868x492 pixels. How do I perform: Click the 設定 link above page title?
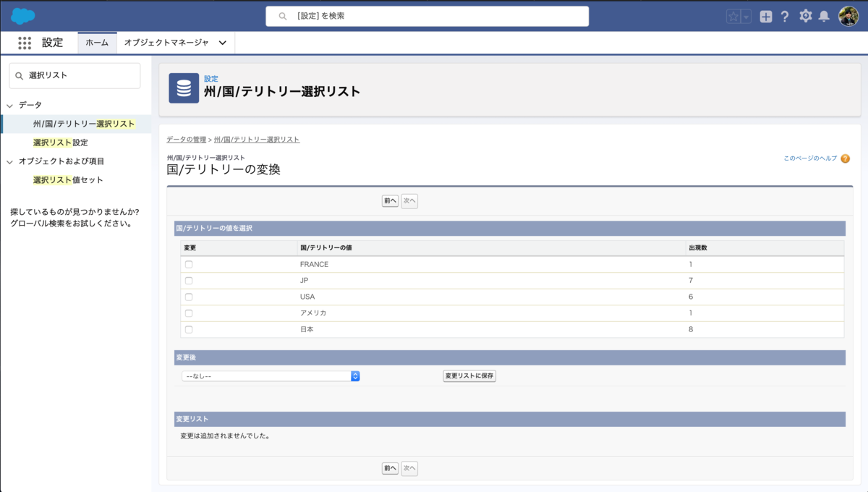point(210,79)
